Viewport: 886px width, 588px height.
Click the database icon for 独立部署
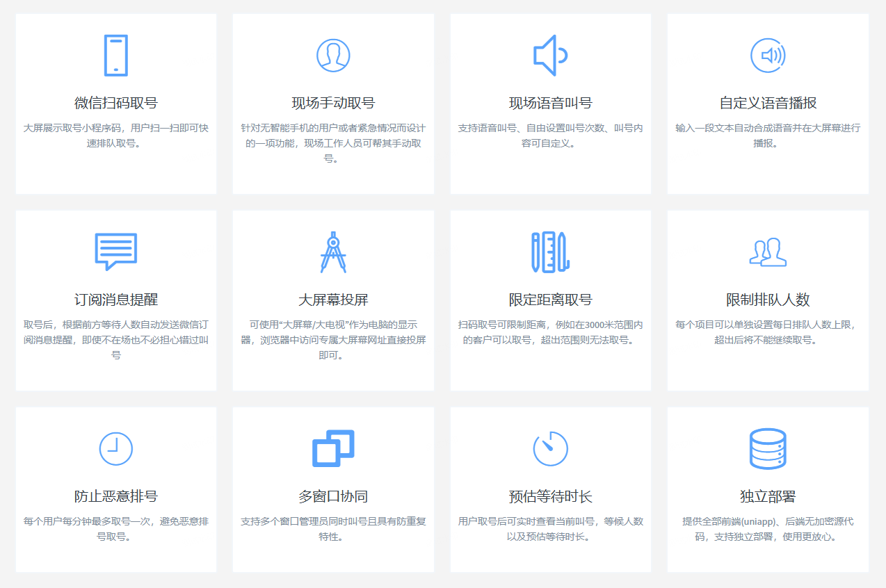(768, 449)
